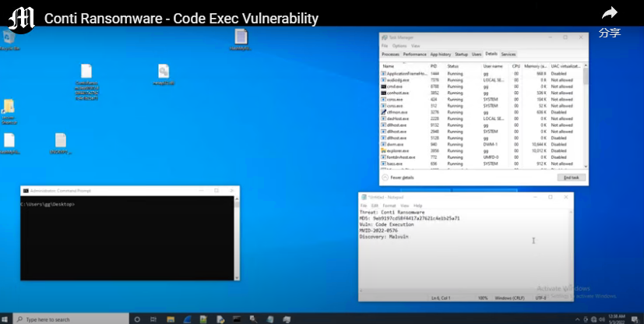Open Task View on the taskbar
Viewport: 644px width, 324px height.
pyautogui.click(x=153, y=319)
